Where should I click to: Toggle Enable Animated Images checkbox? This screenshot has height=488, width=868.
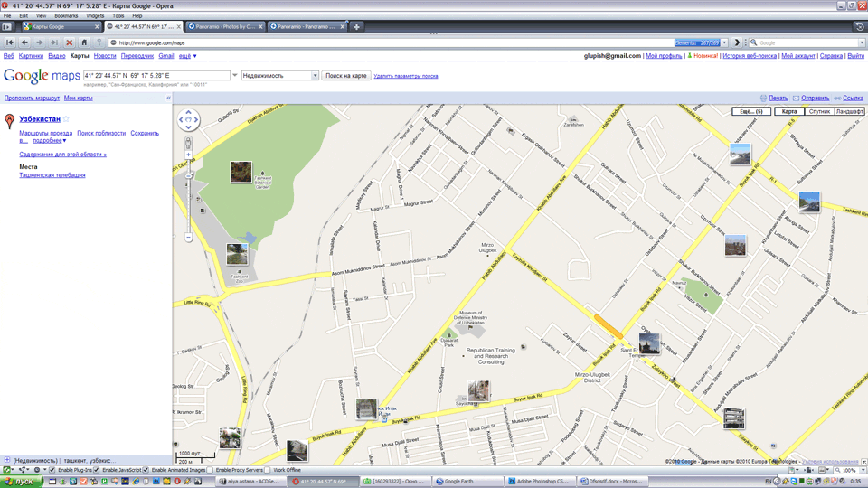tap(146, 470)
